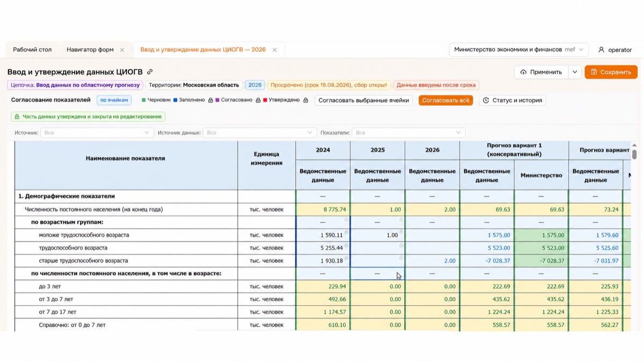
Task: Click the blue Заполнено color square
Action: tap(175, 100)
